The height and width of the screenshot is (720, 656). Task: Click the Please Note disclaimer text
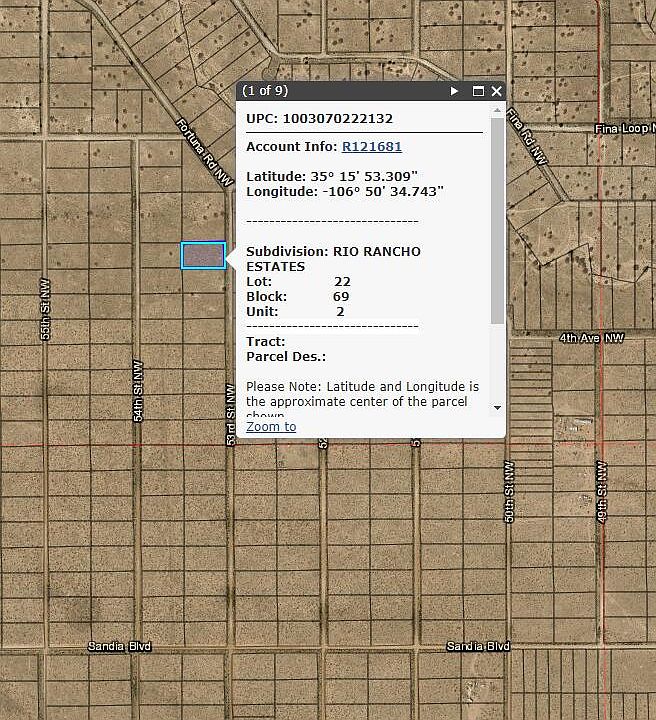point(362,398)
